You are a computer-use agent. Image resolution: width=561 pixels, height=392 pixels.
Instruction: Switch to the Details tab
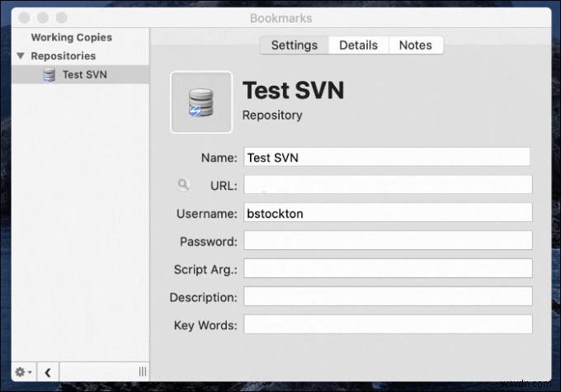[x=358, y=45]
